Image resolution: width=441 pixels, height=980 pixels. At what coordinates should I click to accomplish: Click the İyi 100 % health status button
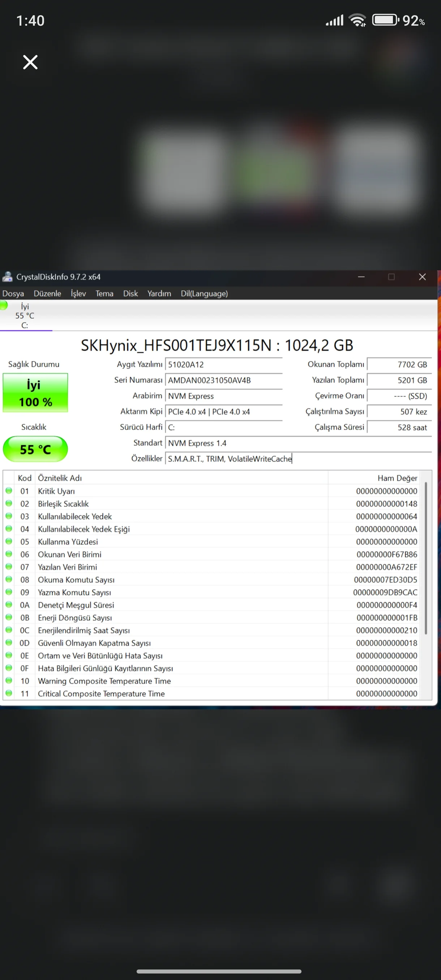coord(35,393)
